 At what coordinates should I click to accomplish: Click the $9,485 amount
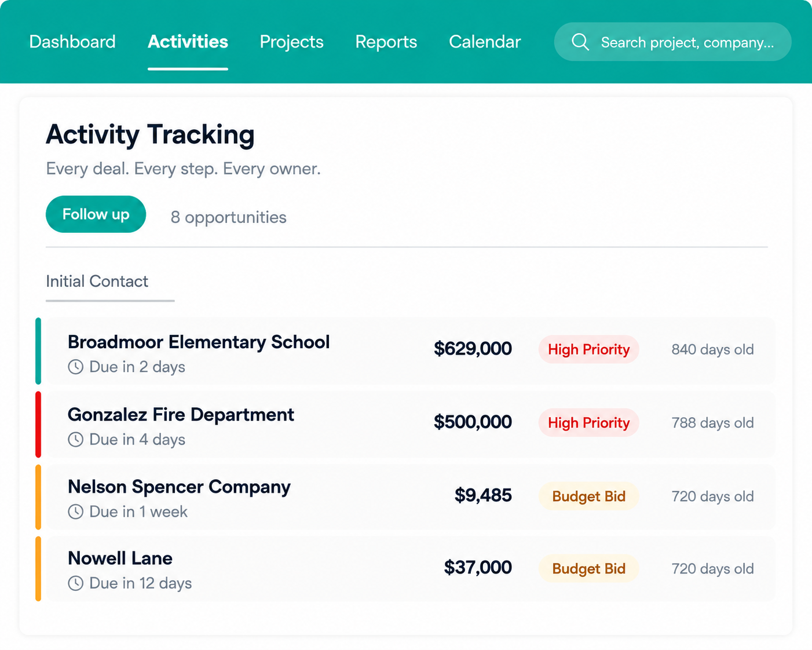pos(483,495)
